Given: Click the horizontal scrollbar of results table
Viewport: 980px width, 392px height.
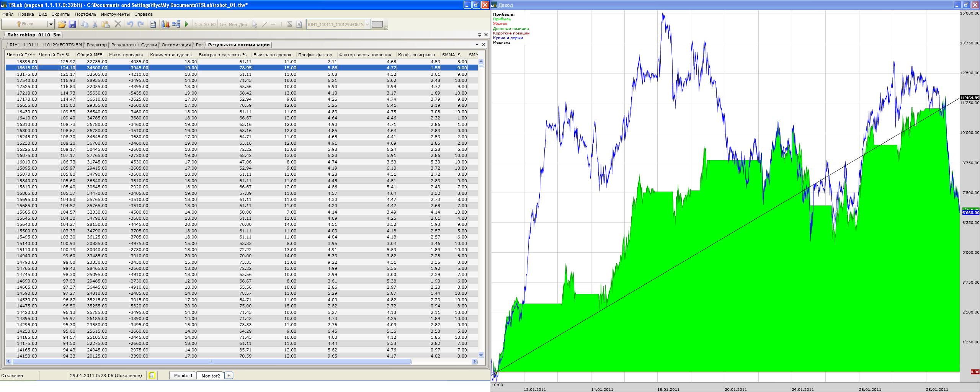Looking at the screenshot, I should click(x=211, y=361).
